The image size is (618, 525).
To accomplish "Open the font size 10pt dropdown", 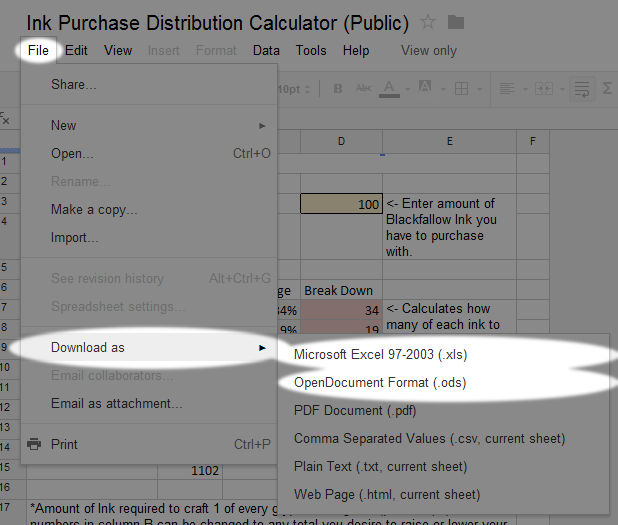I will [294, 89].
